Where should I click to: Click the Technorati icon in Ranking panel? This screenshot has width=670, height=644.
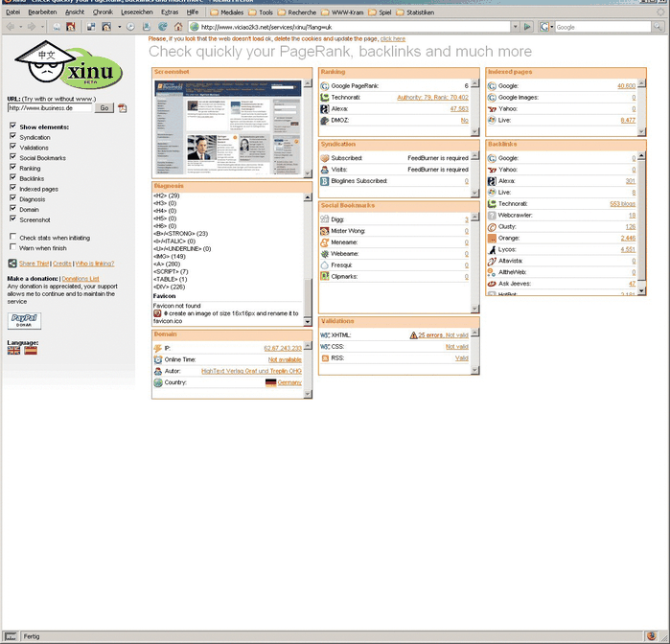(x=325, y=98)
